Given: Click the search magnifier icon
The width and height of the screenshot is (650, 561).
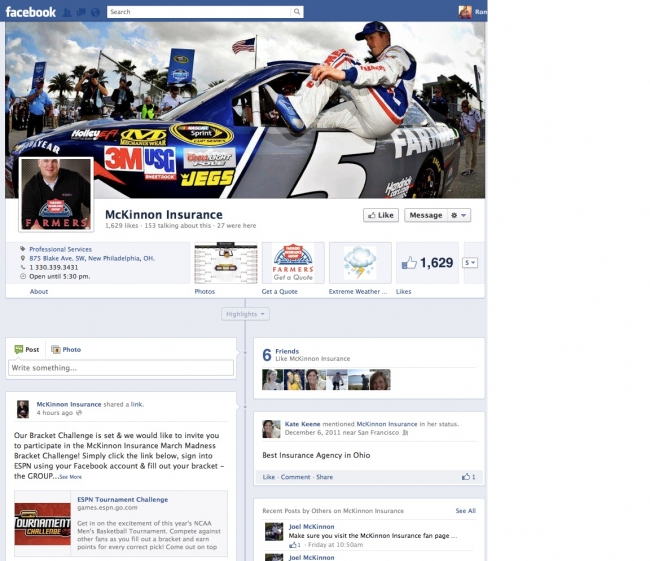Looking at the screenshot, I should pyautogui.click(x=297, y=12).
